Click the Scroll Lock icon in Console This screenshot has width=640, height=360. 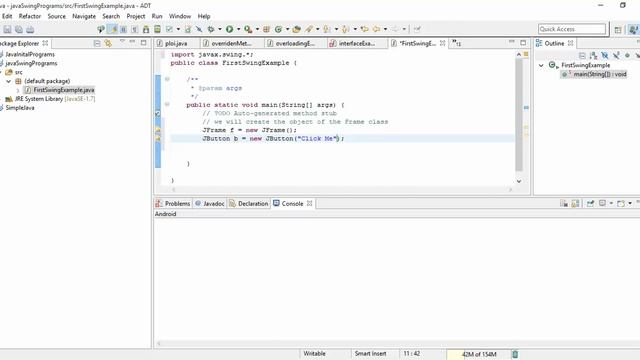pyautogui.click(x=575, y=203)
